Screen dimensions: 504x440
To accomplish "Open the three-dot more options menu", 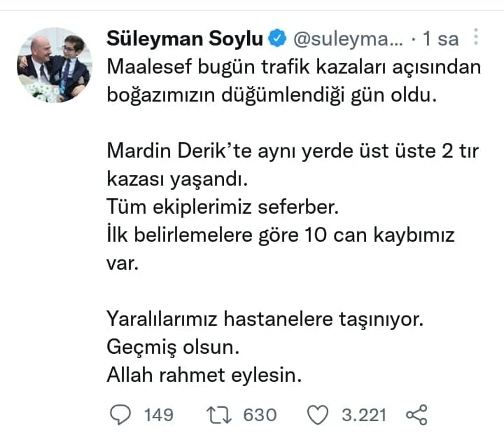I will tap(477, 38).
